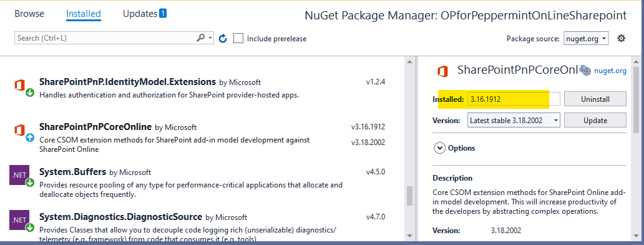
Task: Click the Uninstall button
Action: [x=595, y=99]
